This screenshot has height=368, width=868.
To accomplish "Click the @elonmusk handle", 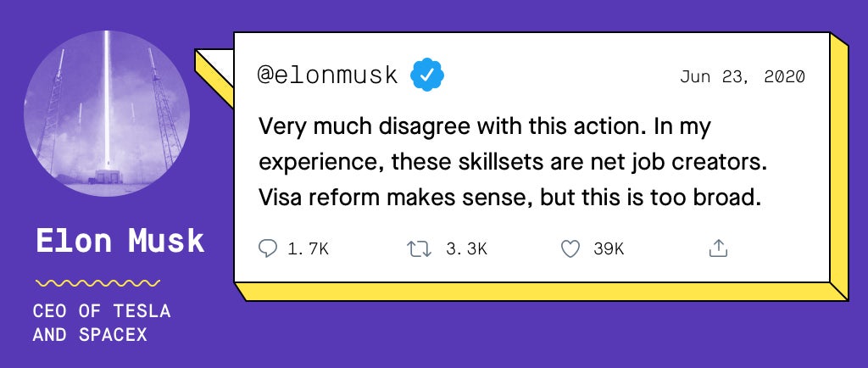I will tap(328, 75).
